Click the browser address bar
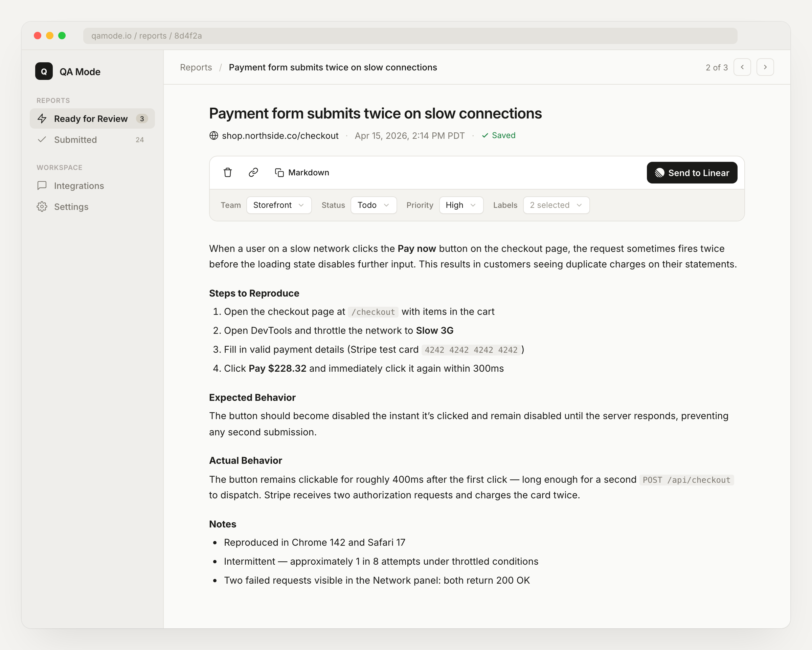The image size is (812, 650). 410,36
